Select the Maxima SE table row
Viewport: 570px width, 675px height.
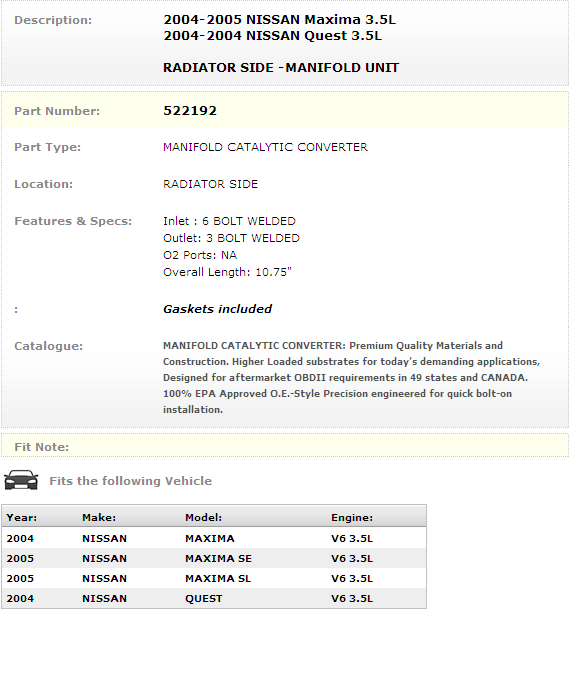pos(214,558)
